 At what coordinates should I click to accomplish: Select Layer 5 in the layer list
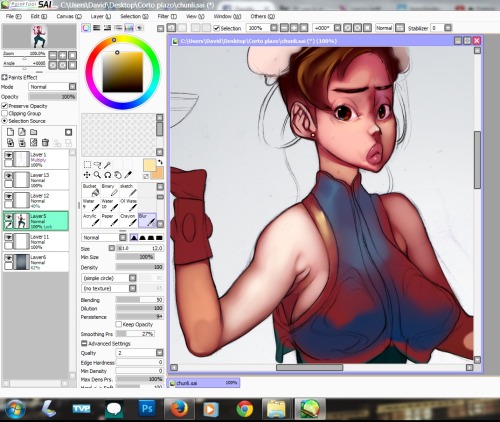[36, 221]
